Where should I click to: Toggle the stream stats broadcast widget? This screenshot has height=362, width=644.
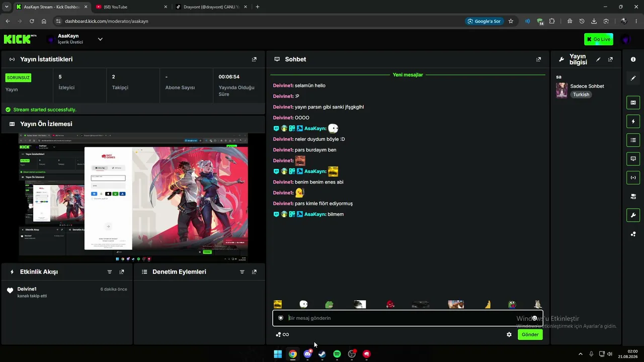click(633, 177)
